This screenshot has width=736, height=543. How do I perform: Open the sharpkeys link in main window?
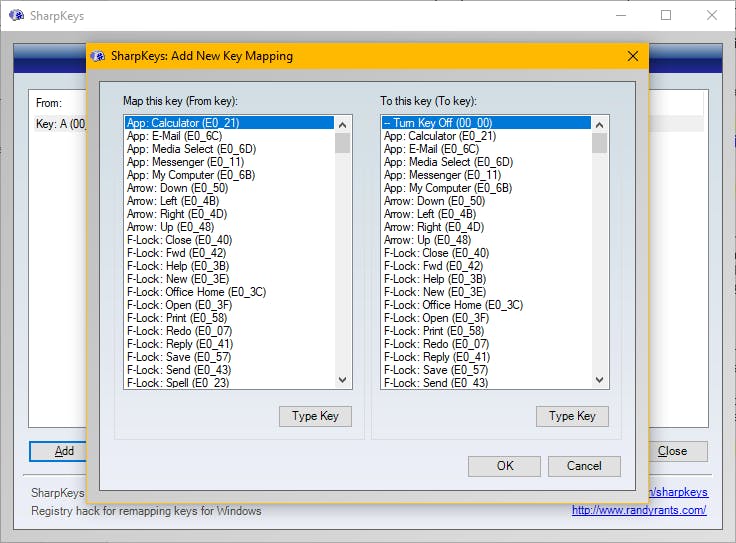pyautogui.click(x=679, y=492)
